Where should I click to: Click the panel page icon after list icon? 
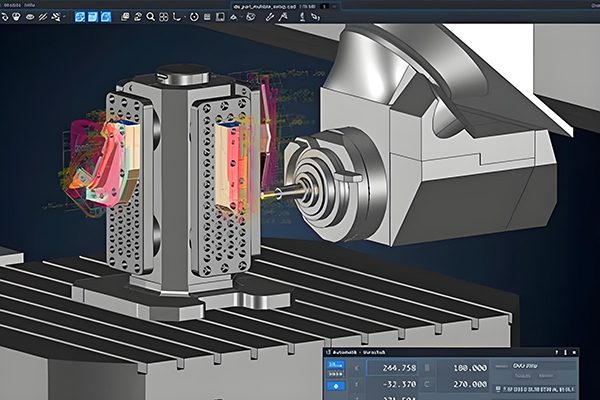pos(220,17)
